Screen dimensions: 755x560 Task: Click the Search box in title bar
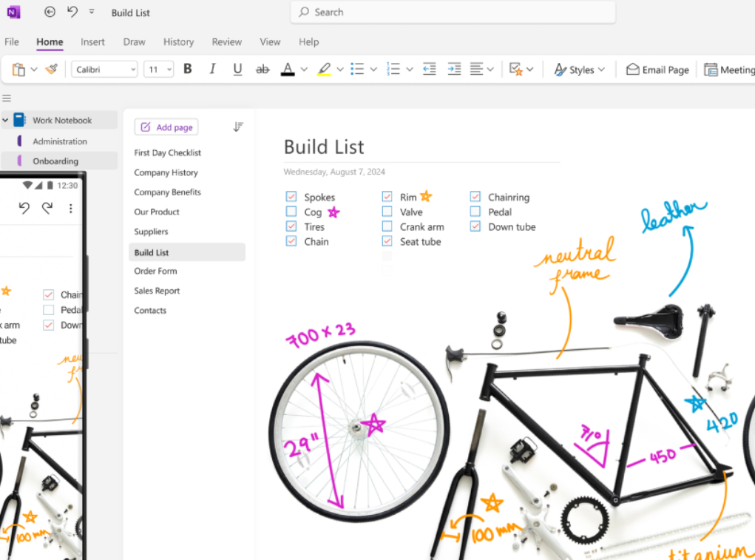[453, 13]
